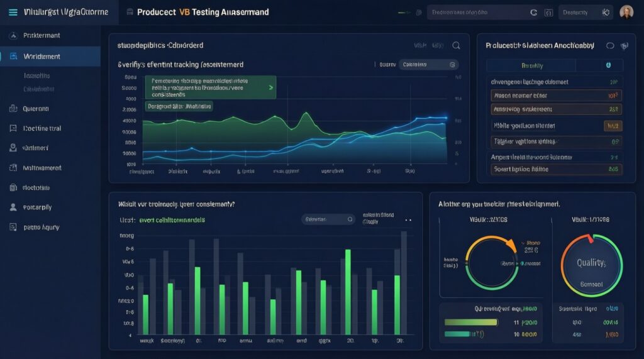Click the yellow-green progress bar in bottom-right panel
The width and height of the screenshot is (644, 359).
470,322
